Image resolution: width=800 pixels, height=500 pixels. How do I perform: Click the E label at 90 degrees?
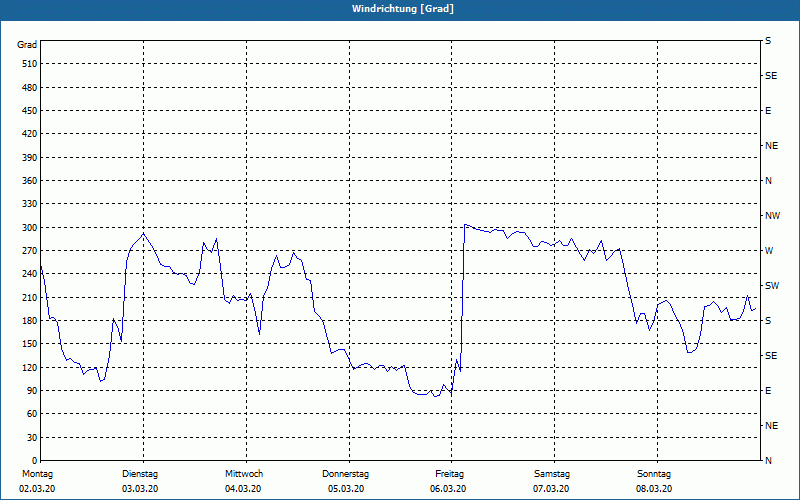pyautogui.click(x=768, y=390)
